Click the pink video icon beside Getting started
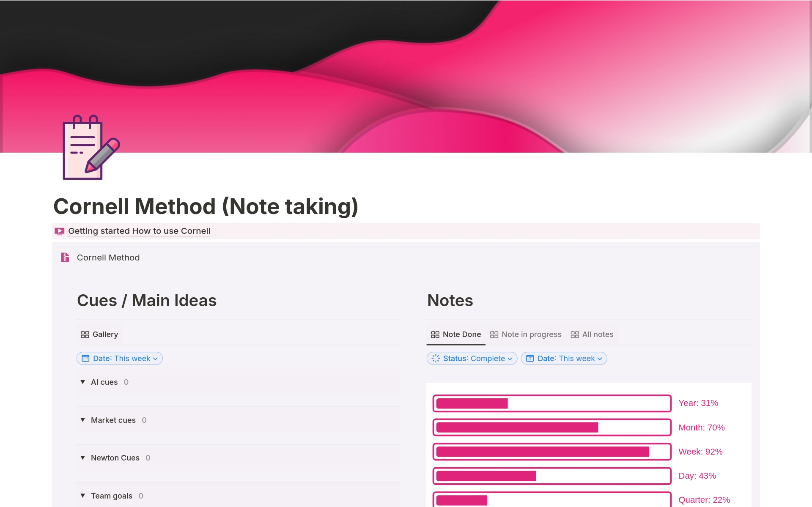The height and width of the screenshot is (507, 812). 60,231
